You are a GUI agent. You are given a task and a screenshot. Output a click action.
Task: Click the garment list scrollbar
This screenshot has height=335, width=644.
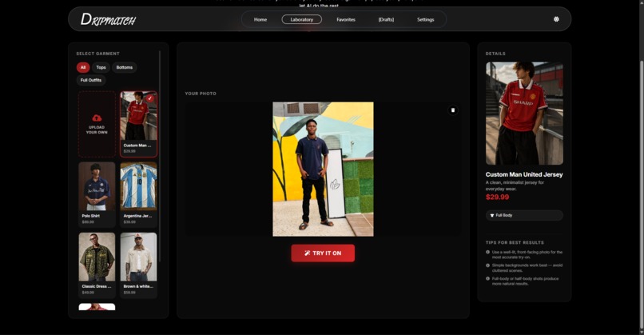159,156
